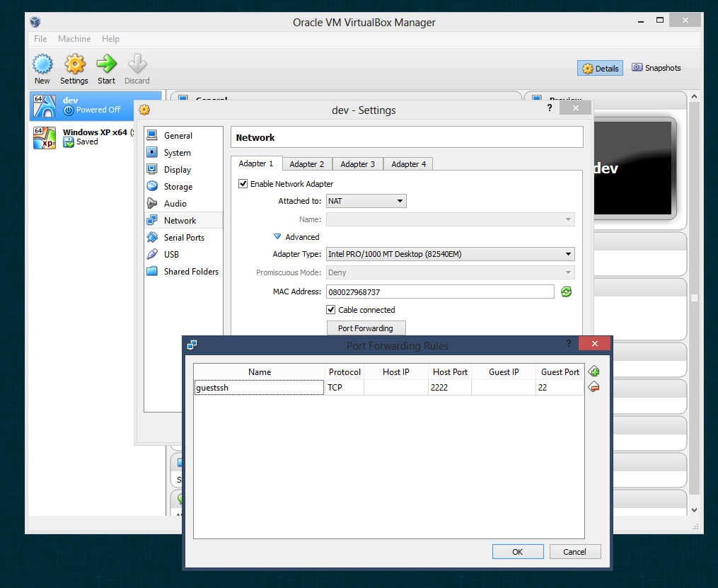Switch to Adapter 4 tab
The width and height of the screenshot is (718, 588).
(408, 164)
